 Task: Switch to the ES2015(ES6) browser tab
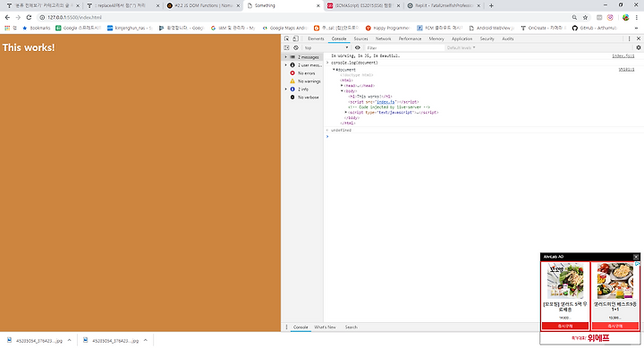[x=363, y=5]
